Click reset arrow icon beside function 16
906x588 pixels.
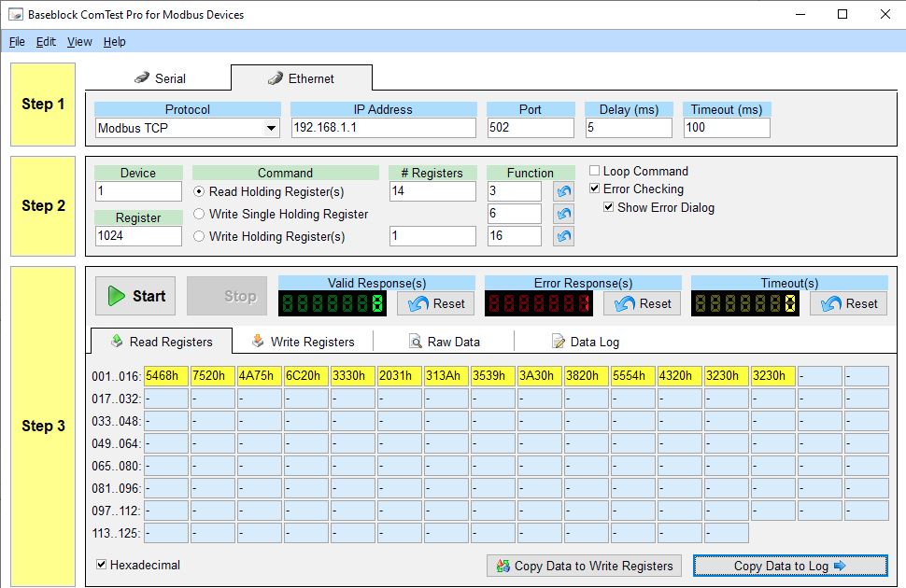[x=563, y=236]
